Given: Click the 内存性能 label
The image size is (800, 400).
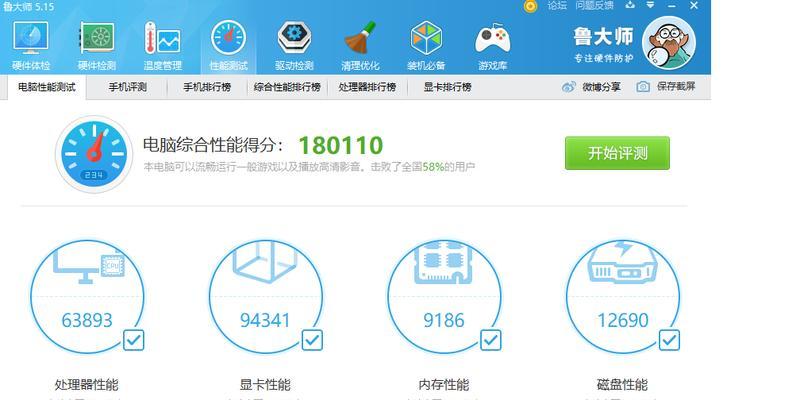Looking at the screenshot, I should [x=443, y=384].
